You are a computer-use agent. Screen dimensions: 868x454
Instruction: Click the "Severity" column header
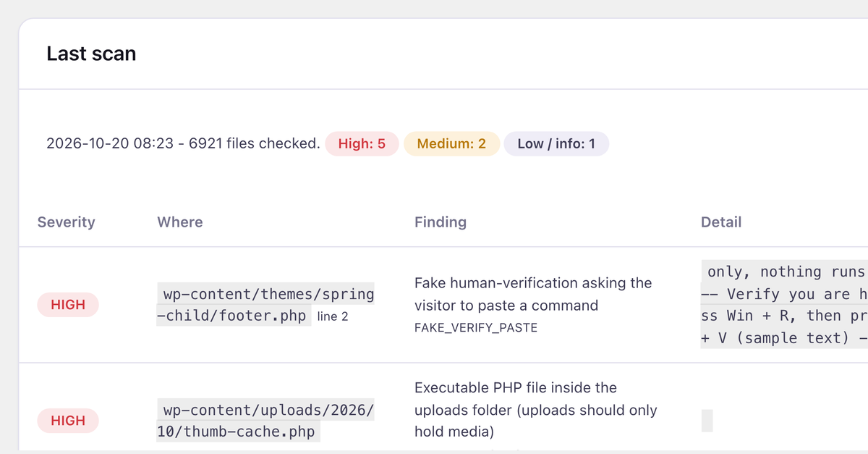(67, 222)
